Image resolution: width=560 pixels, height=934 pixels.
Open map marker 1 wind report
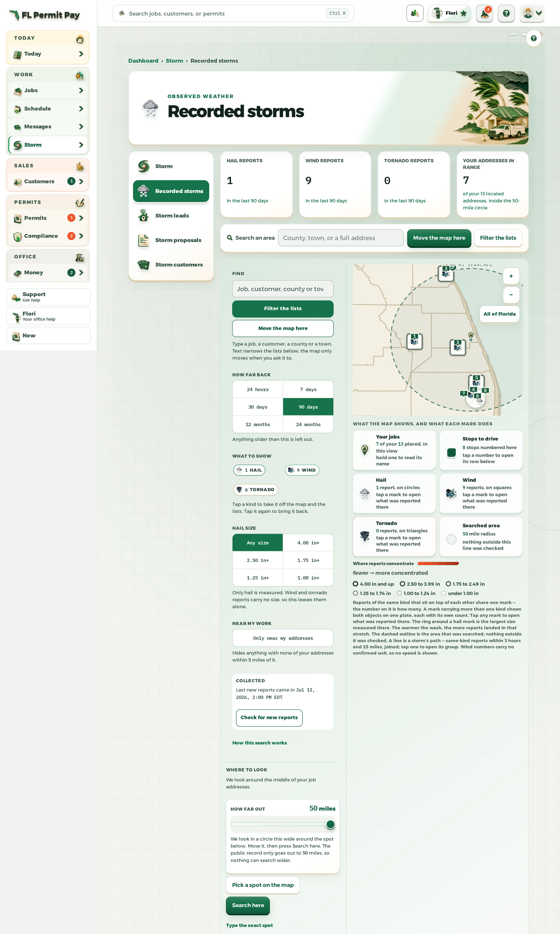click(414, 341)
